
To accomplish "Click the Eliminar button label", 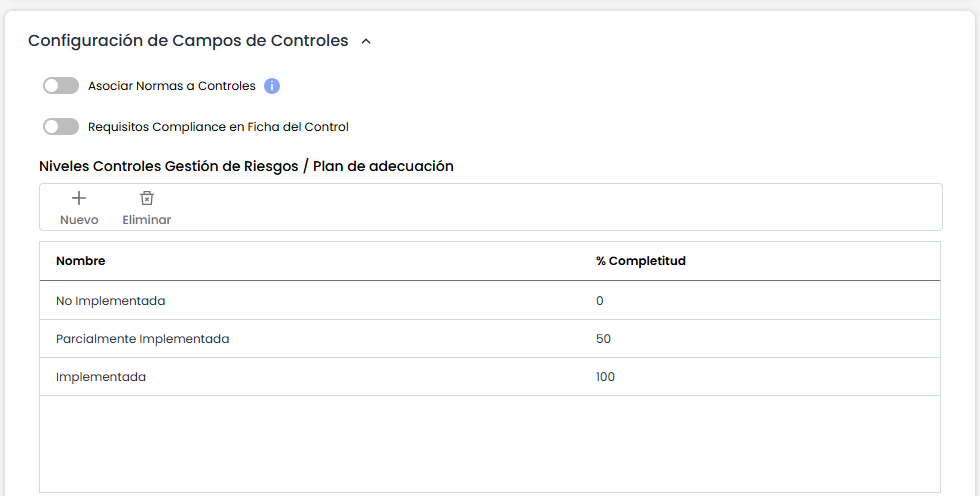I will [x=147, y=220].
